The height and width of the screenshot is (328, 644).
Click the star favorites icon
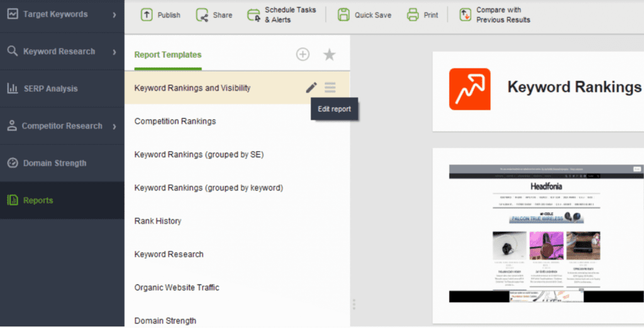[x=330, y=55]
